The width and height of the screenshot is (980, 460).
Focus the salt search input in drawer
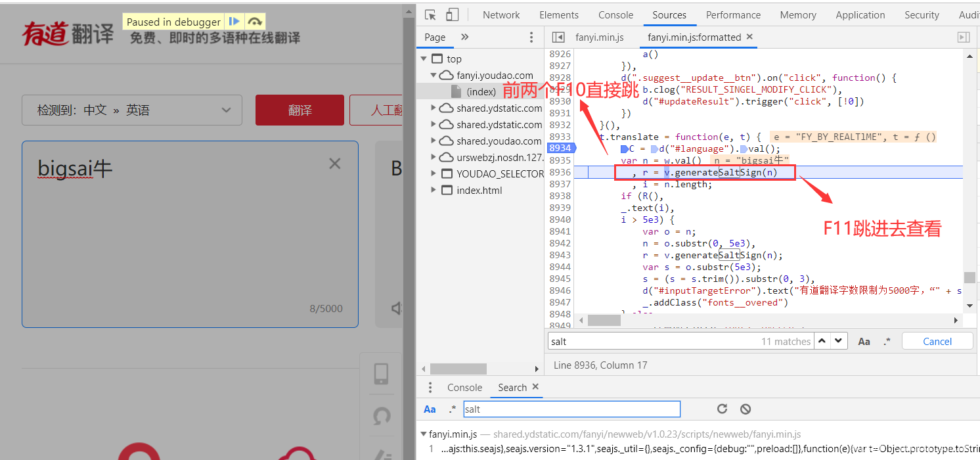571,409
